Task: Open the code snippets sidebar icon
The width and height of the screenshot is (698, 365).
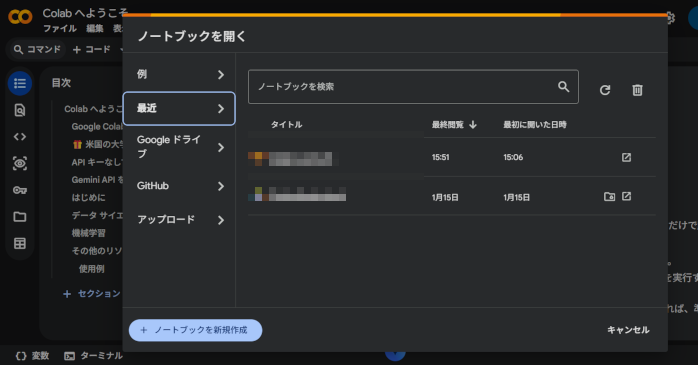Action: click(20, 137)
